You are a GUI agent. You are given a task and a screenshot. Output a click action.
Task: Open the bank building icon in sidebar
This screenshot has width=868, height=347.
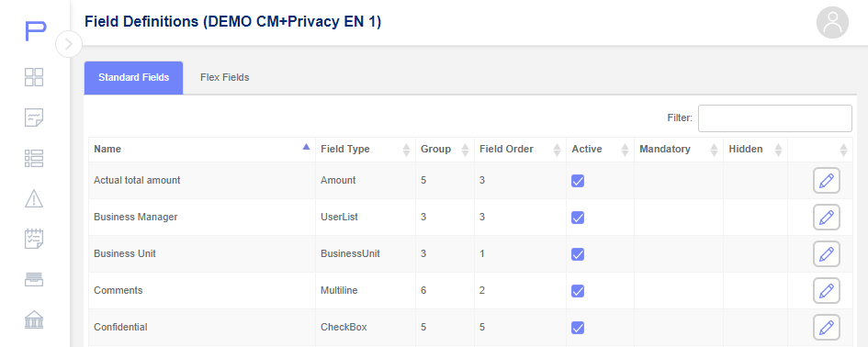[34, 319]
